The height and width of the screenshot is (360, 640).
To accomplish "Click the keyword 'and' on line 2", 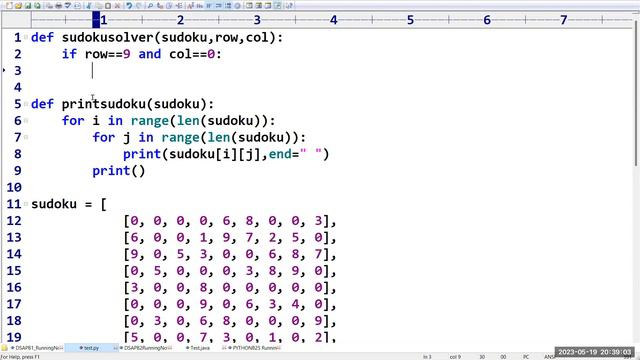I will pyautogui.click(x=149, y=54).
